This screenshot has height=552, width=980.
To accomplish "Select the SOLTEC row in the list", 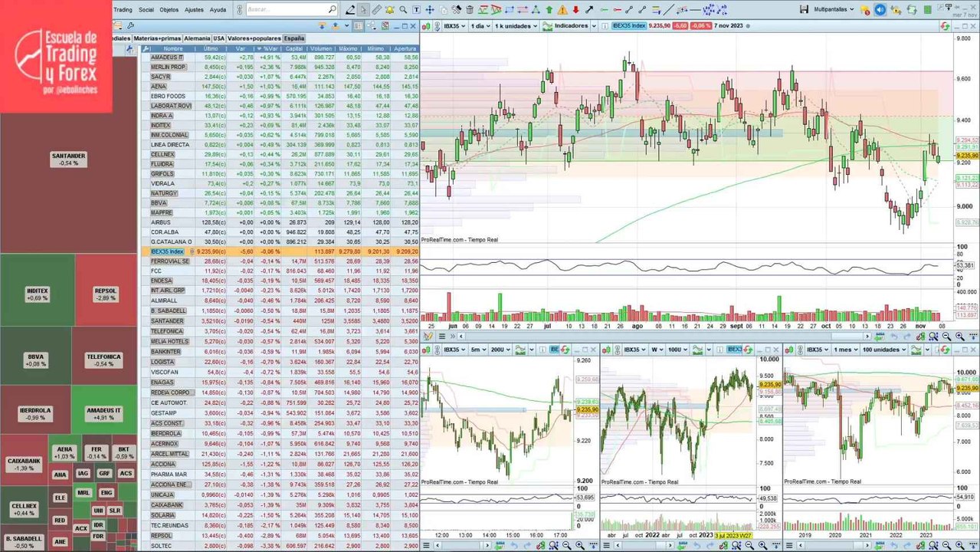I will coord(280,545).
